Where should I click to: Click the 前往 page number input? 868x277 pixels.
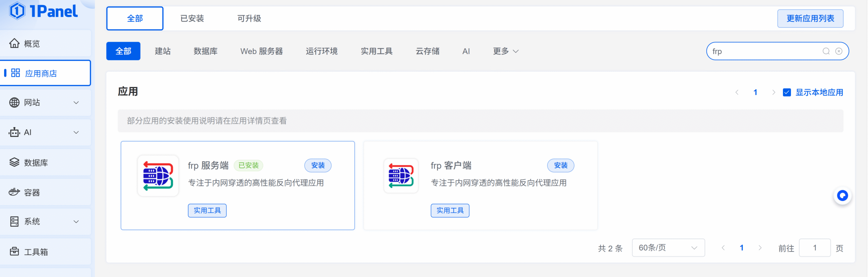pos(815,248)
